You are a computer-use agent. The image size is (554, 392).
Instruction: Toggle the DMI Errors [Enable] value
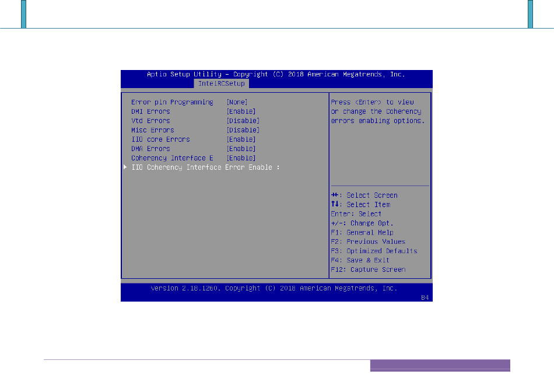tap(241, 111)
